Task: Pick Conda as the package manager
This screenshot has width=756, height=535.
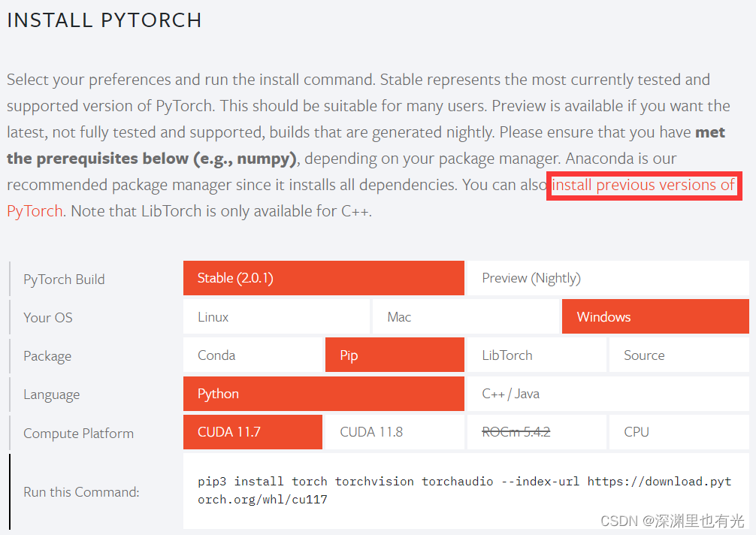Action: pos(253,355)
